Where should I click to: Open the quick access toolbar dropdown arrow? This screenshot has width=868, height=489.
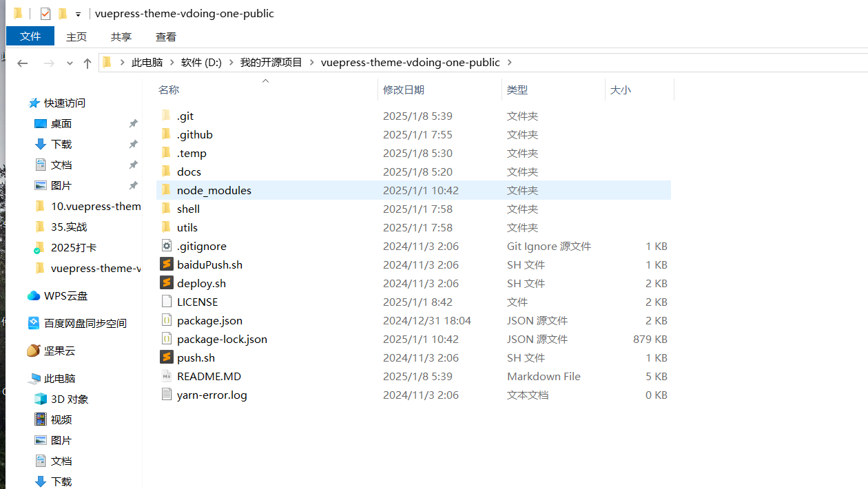[78, 14]
